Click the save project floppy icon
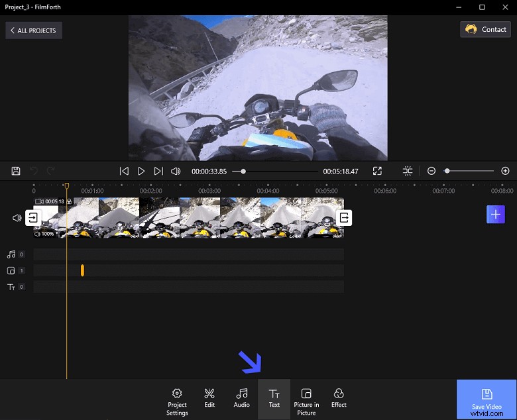The height and width of the screenshot is (420, 517). [x=16, y=171]
